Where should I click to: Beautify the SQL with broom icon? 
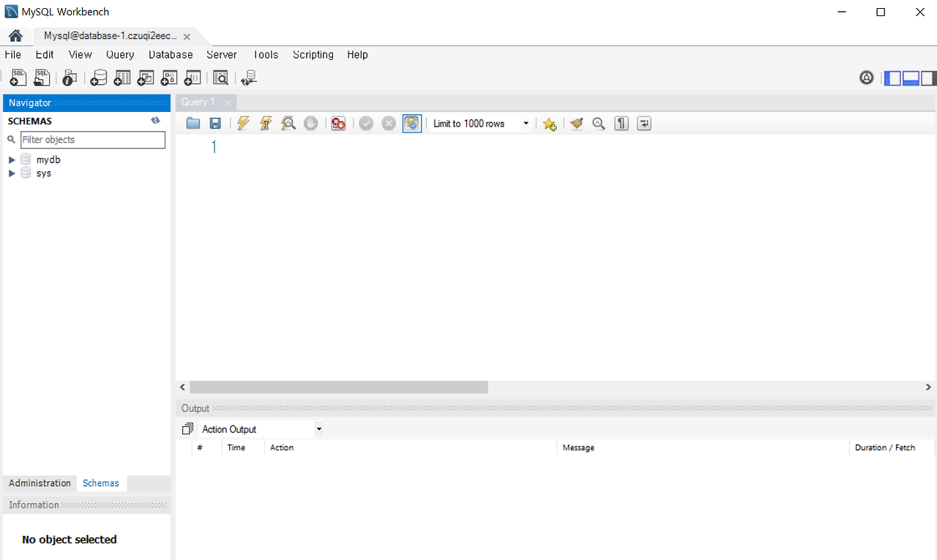(576, 124)
